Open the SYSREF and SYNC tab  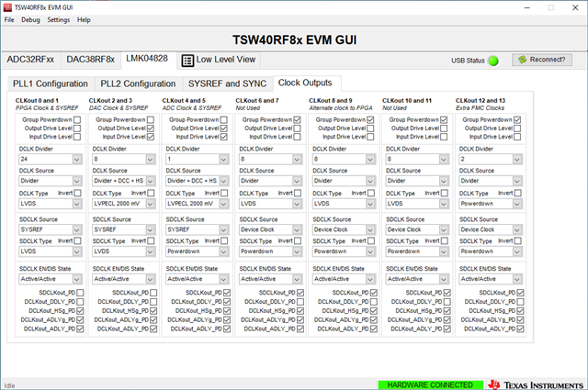(x=227, y=84)
